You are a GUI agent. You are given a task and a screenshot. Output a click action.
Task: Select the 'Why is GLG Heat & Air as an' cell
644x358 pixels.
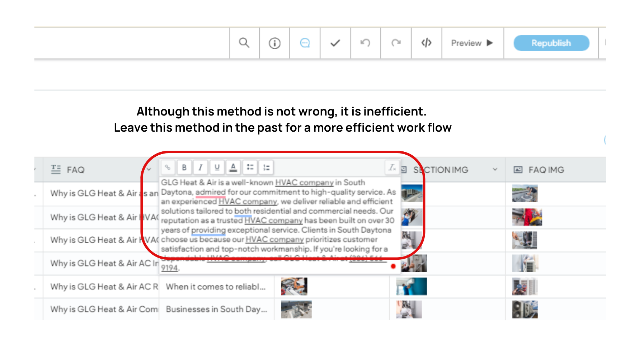(101, 193)
